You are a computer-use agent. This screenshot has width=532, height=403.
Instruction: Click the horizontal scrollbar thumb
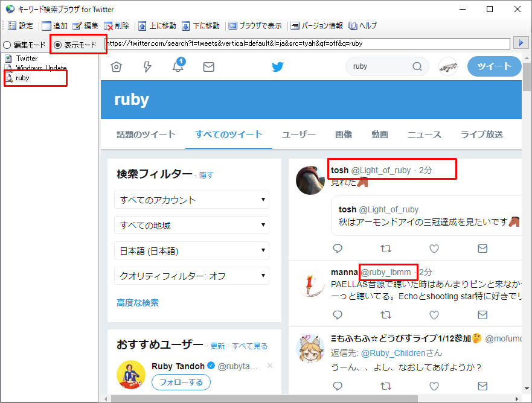click(x=264, y=399)
